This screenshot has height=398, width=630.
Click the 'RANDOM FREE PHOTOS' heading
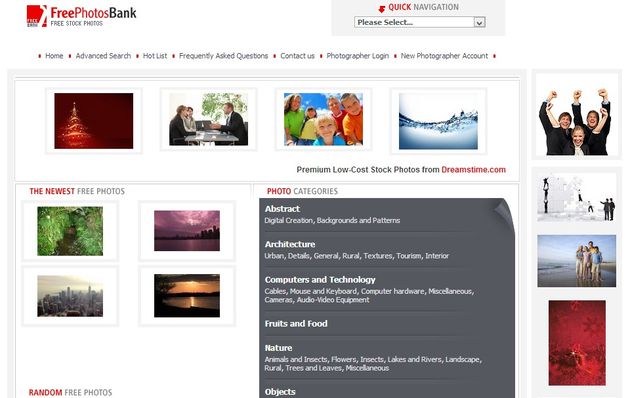(70, 392)
